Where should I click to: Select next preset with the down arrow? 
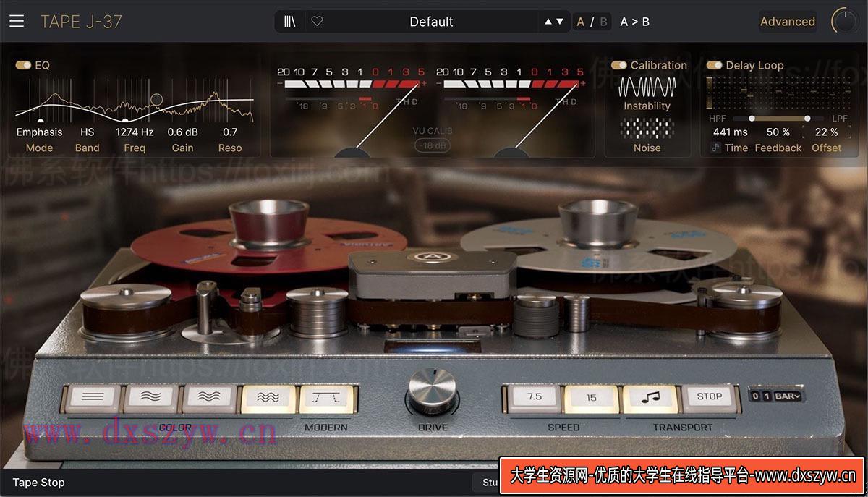[x=559, y=22]
